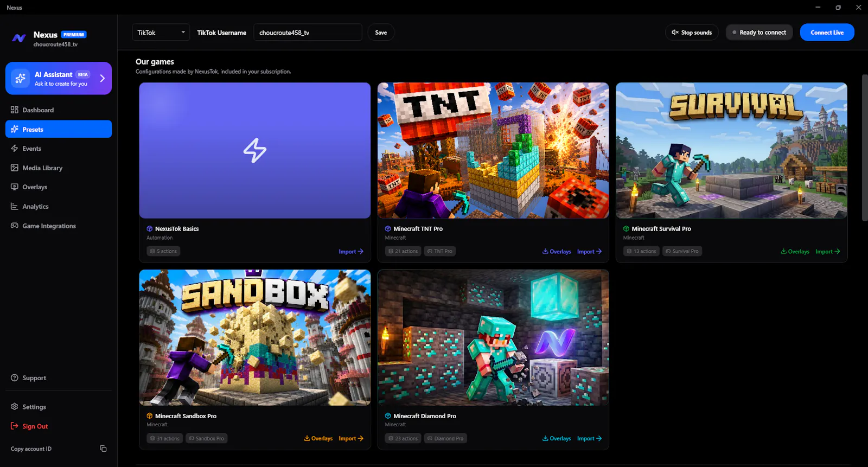The height and width of the screenshot is (467, 868).
Task: Click the Events lightning bolt icon
Action: tap(15, 148)
